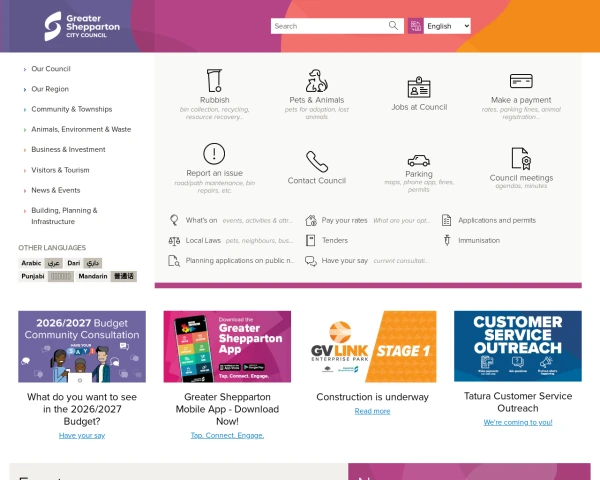Open the Our Council menu item
The width and height of the screenshot is (600, 480).
point(51,69)
